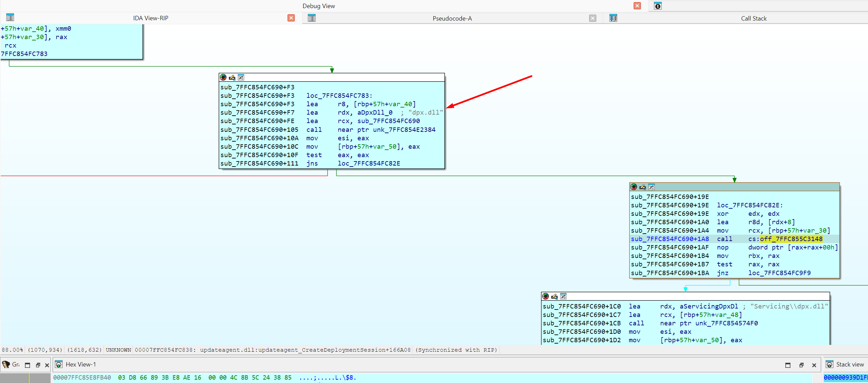Click highlighted off_7FFC855C3148 operand

791,239
